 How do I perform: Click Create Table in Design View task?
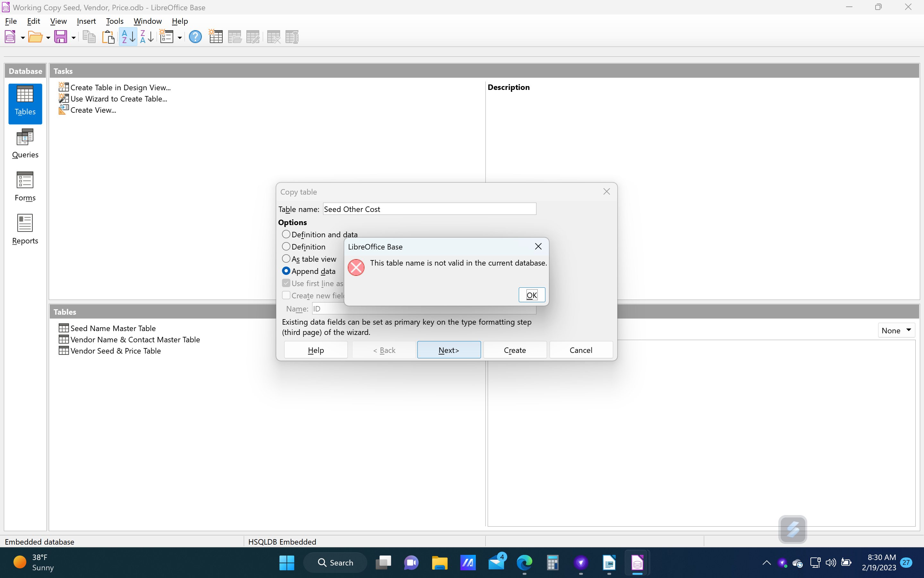pos(115,88)
